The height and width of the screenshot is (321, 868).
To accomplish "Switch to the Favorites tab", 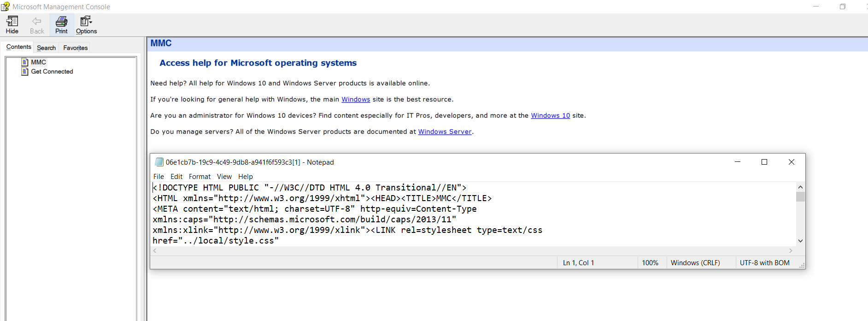I will 75,48.
